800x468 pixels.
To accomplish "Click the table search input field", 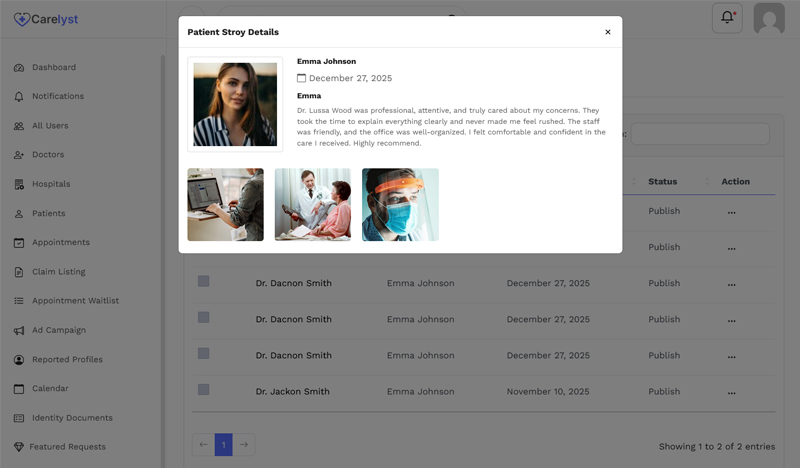I will (700, 134).
